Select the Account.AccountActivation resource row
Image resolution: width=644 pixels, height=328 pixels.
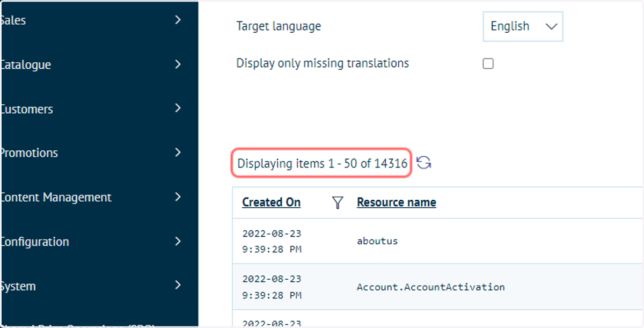[x=437, y=287]
